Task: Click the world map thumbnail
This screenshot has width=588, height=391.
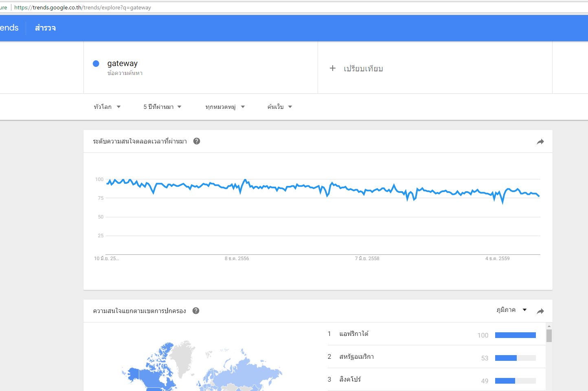Action: click(202, 366)
